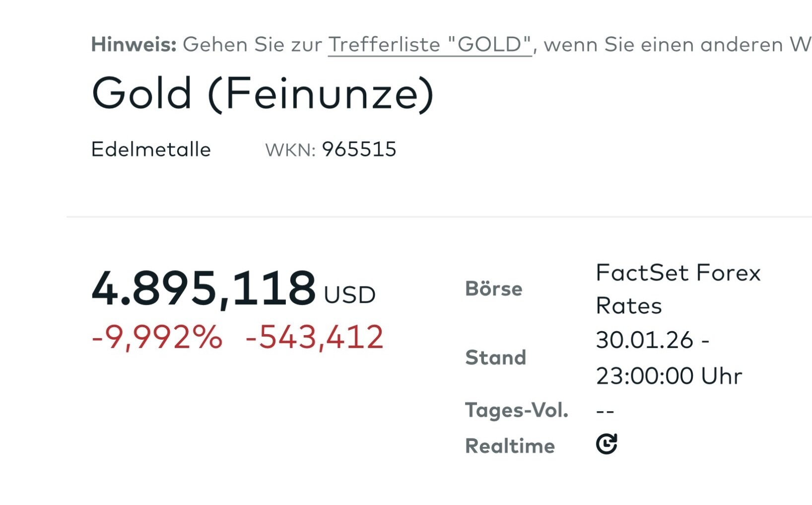Click the USD currency label
The image size is (812, 505).
tap(349, 295)
